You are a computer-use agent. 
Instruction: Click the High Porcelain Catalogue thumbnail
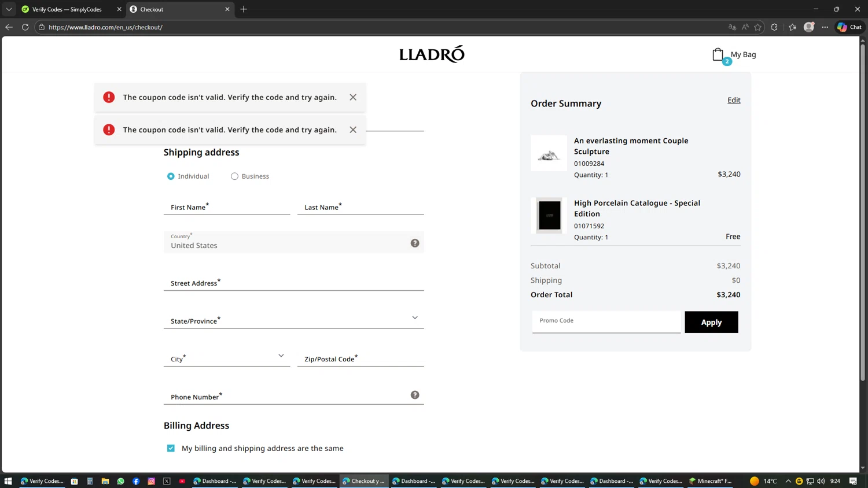pyautogui.click(x=549, y=216)
